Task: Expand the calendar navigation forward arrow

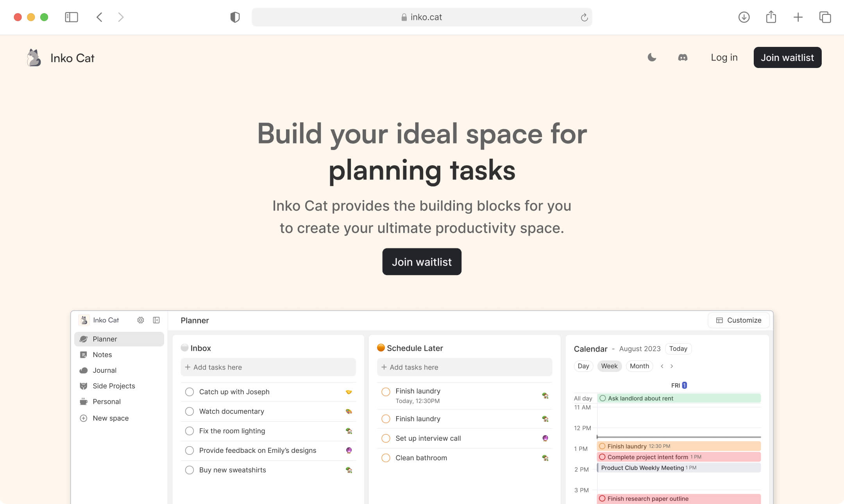Action: coord(672,366)
